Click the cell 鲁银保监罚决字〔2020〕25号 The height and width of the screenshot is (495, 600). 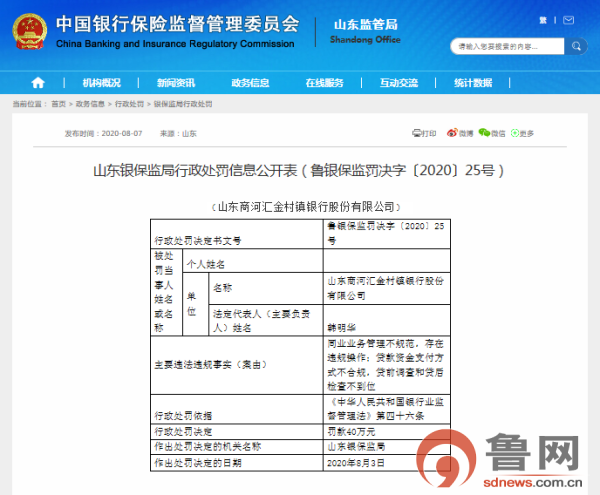(386, 234)
